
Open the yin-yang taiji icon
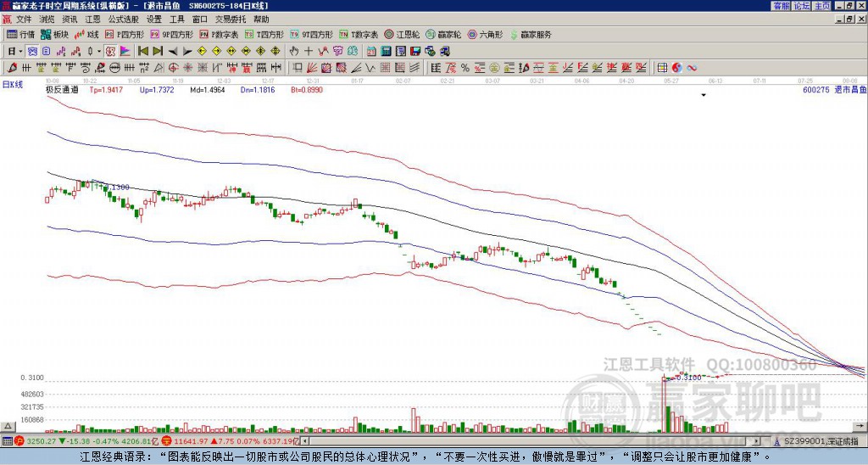coord(677,68)
